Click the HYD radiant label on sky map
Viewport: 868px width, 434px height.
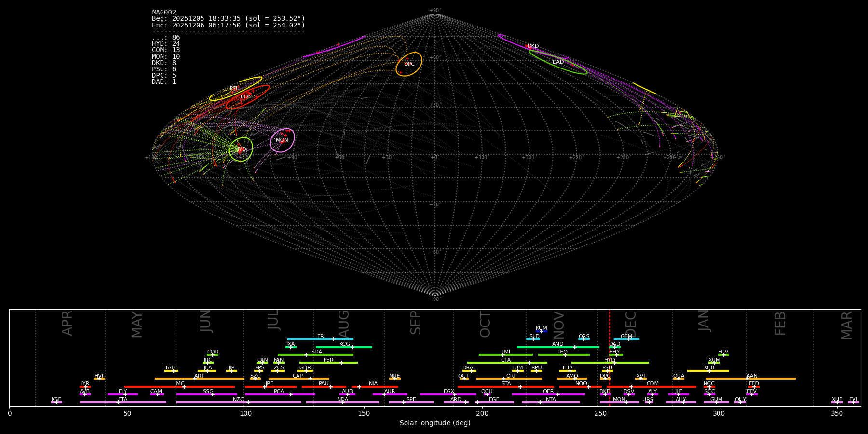[241, 149]
